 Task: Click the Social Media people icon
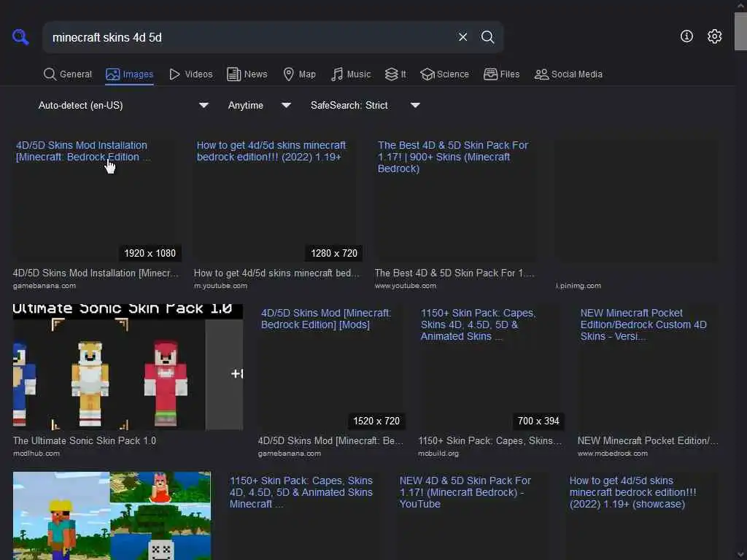click(x=541, y=74)
